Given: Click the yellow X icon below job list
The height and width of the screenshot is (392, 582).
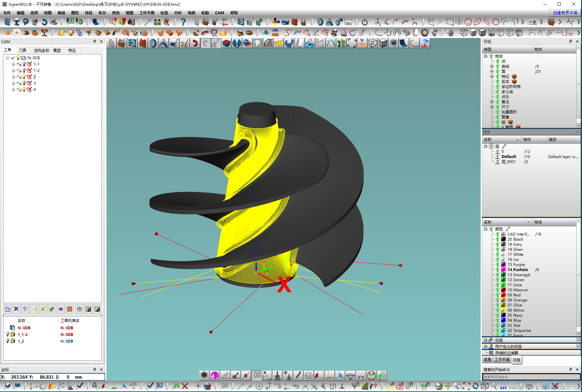Looking at the screenshot, I should [x=43, y=309].
